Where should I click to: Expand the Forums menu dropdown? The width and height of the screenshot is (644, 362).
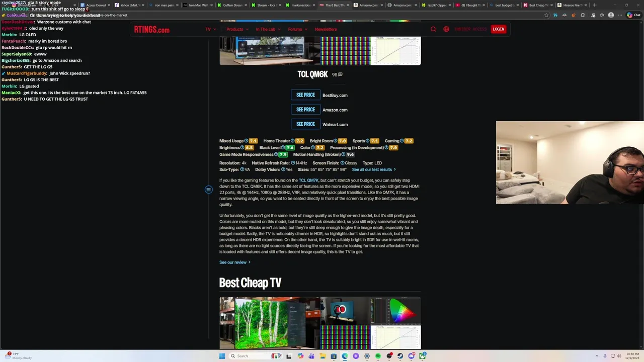(x=297, y=29)
